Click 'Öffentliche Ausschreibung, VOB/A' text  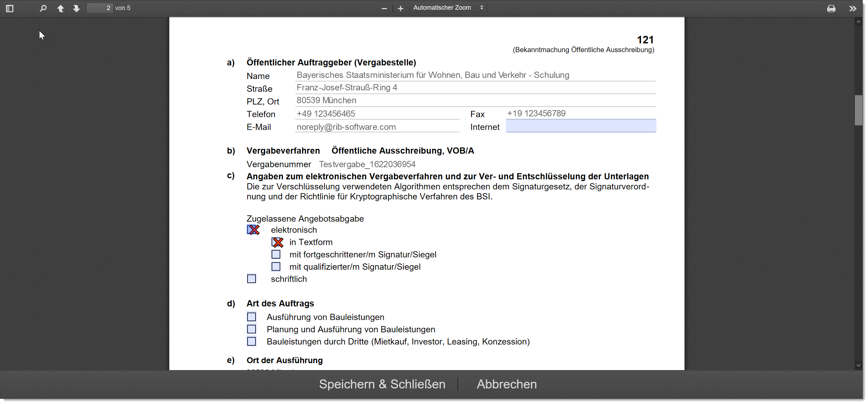(403, 151)
